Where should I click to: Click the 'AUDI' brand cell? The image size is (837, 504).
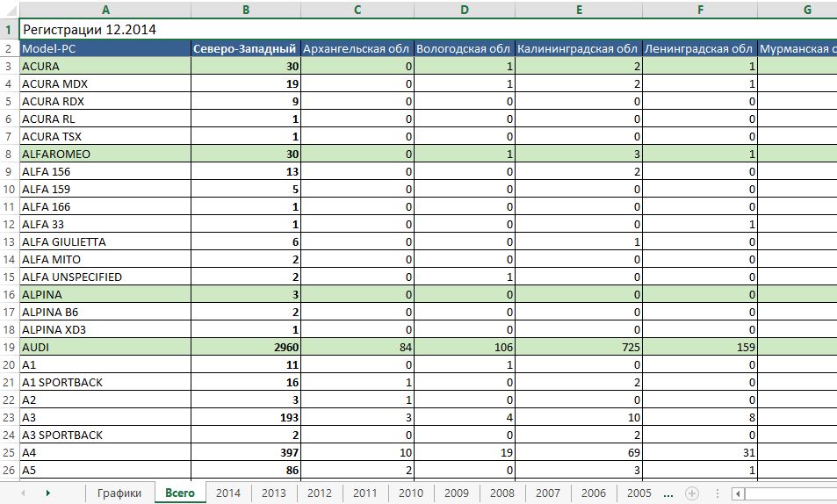pos(105,347)
